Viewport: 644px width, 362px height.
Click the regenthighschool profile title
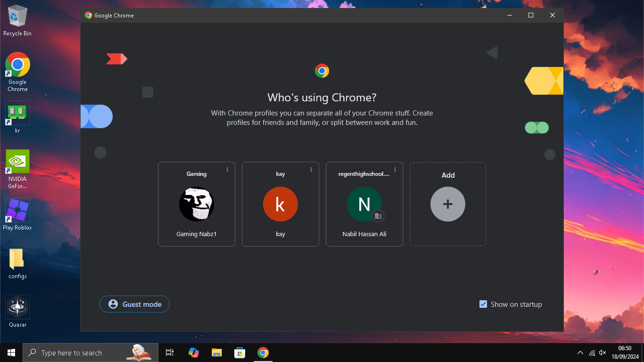point(364,174)
